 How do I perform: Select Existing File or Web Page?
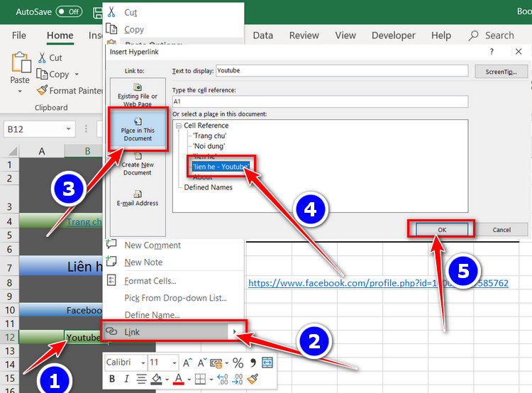coord(138,94)
